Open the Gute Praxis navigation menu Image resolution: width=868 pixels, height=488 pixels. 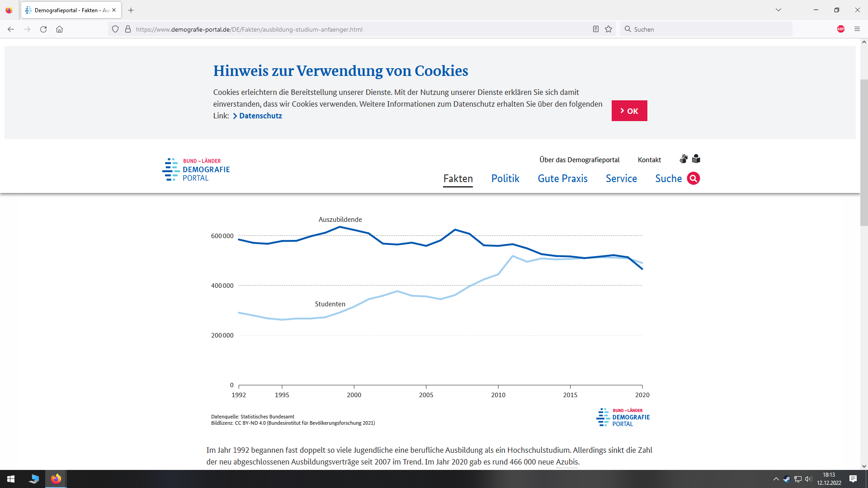click(x=562, y=178)
